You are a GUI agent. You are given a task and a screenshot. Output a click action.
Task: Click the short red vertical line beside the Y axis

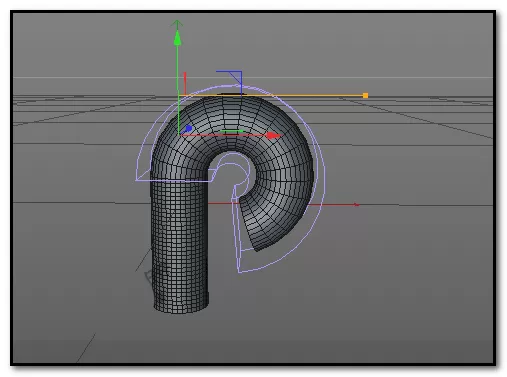pyautogui.click(x=185, y=83)
